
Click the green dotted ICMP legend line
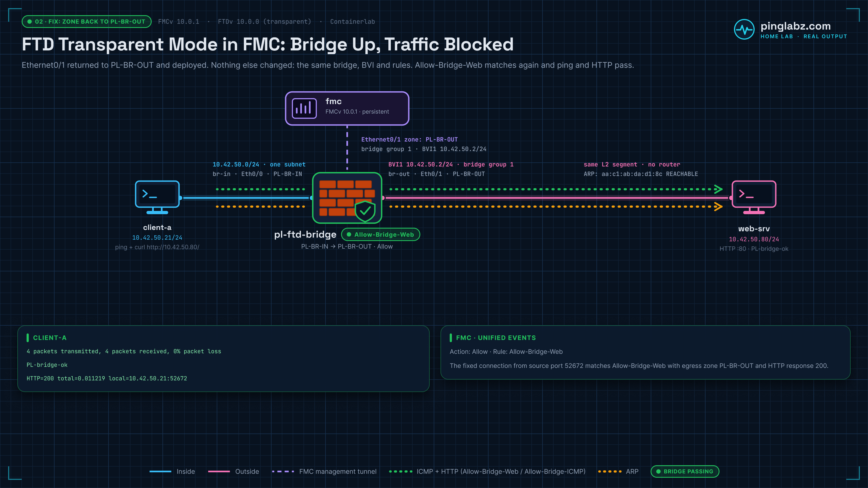(401, 471)
